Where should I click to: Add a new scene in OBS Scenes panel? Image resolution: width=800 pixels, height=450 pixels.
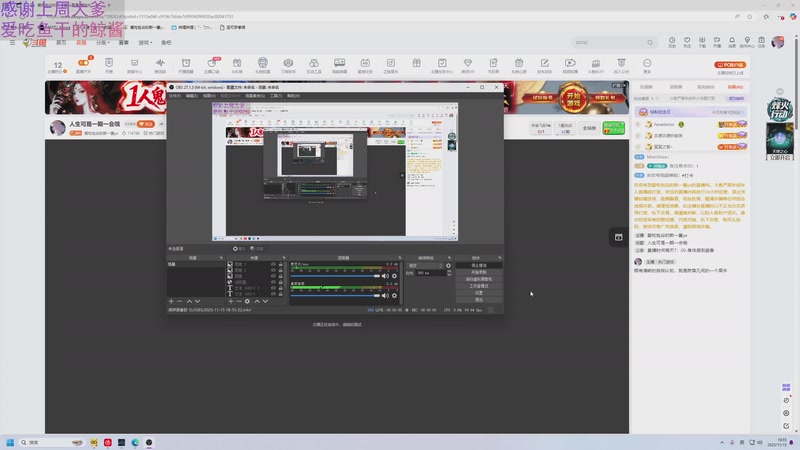171,302
